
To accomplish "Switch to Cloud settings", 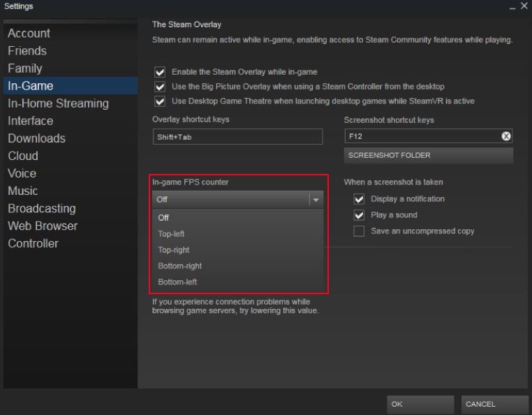I will pos(71,156).
